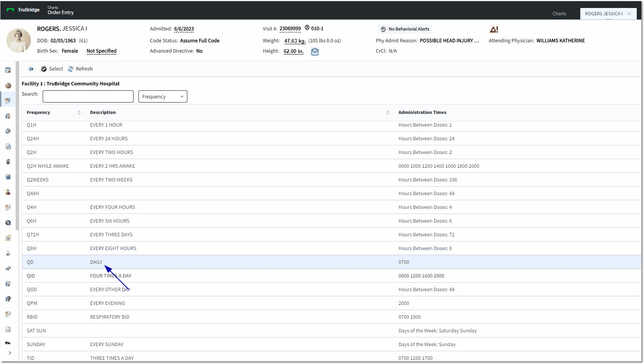Open the folder with pulse line icon
Viewport: 644px width, 364px height.
point(8,238)
